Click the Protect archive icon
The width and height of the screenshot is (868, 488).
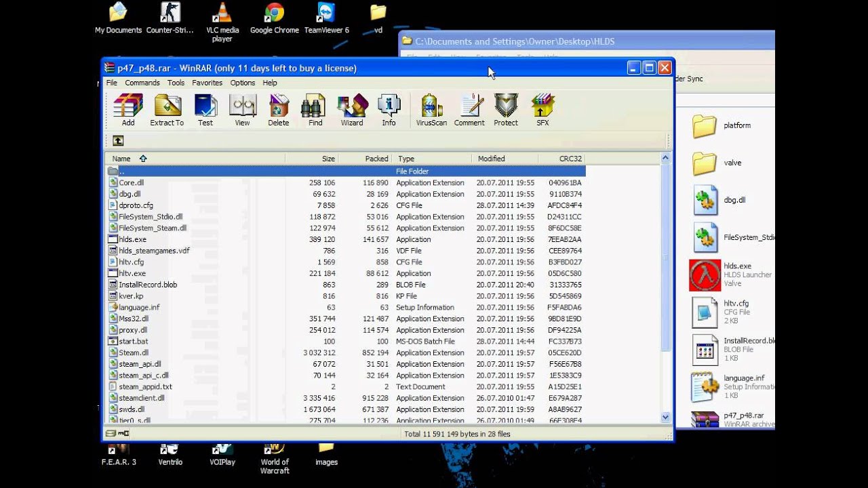506,110
